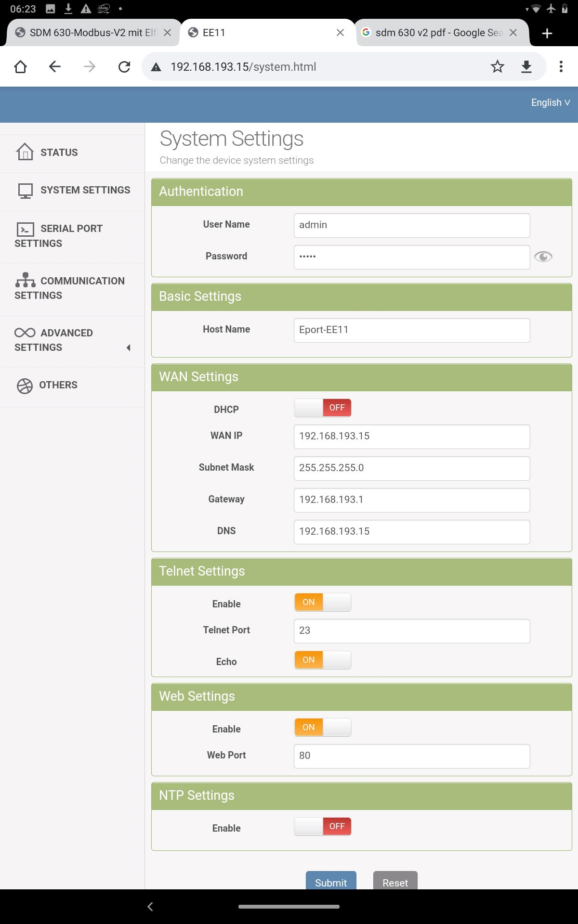Click the NTP Settings section header
This screenshot has height=924, width=578.
pyautogui.click(x=362, y=796)
